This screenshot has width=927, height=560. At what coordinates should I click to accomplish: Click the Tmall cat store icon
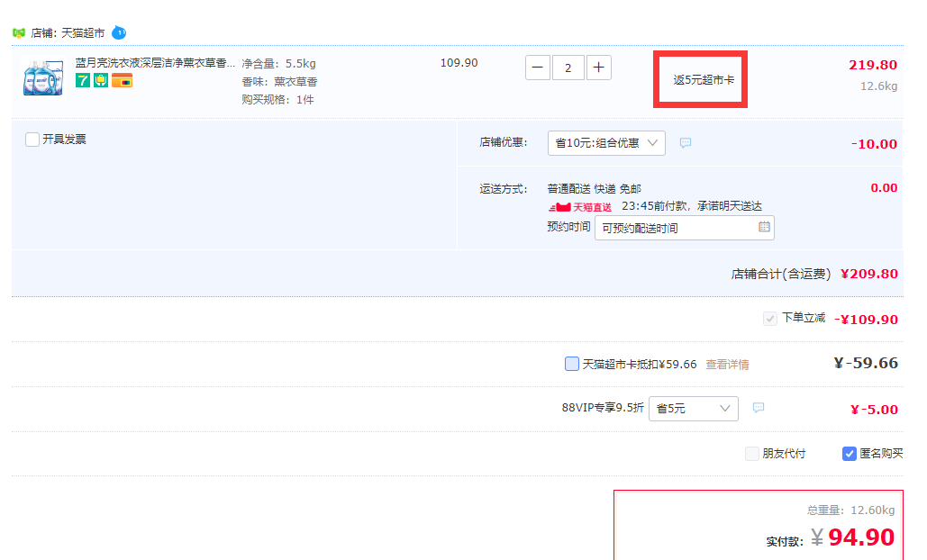(x=19, y=33)
